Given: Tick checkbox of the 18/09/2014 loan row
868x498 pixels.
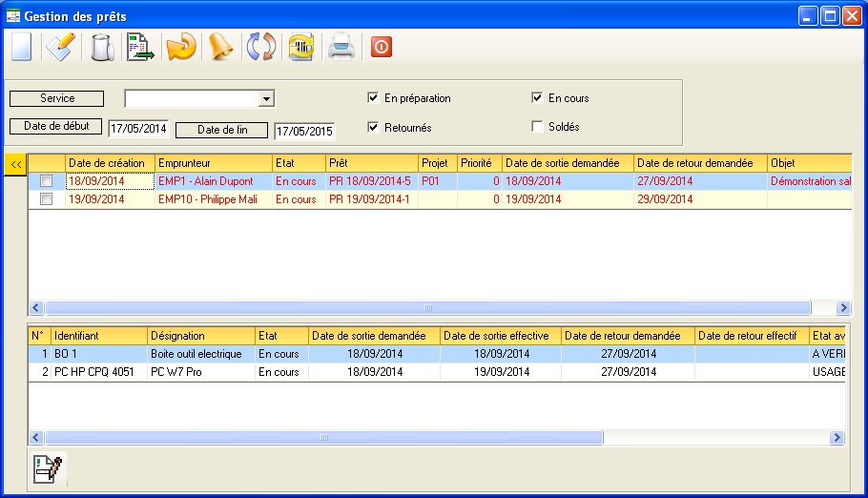Looking at the screenshot, I should pos(46,181).
